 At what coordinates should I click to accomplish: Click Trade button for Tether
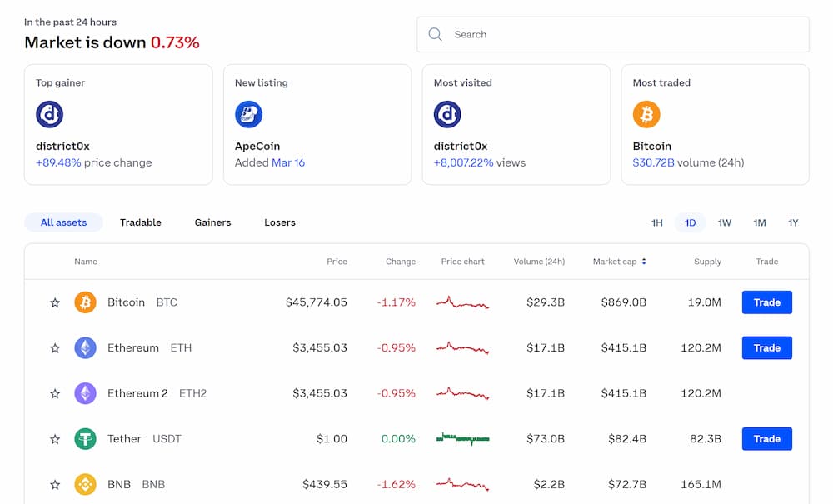(x=767, y=439)
